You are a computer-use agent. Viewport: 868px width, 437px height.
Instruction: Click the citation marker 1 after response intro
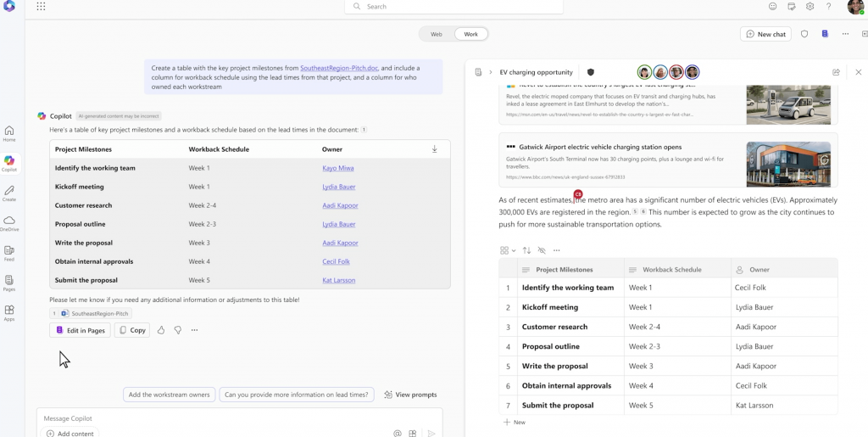click(x=364, y=130)
